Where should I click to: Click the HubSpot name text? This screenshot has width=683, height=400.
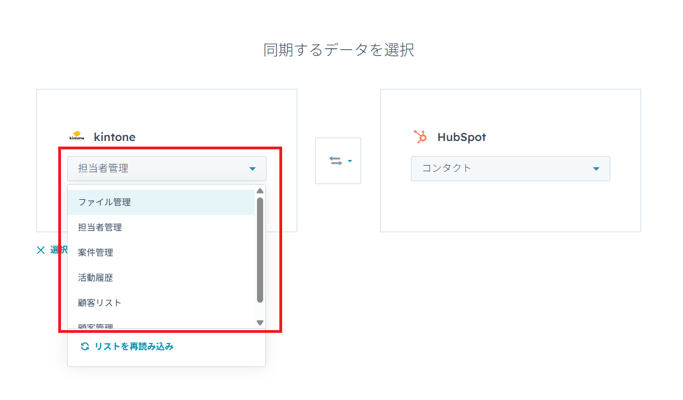point(462,137)
